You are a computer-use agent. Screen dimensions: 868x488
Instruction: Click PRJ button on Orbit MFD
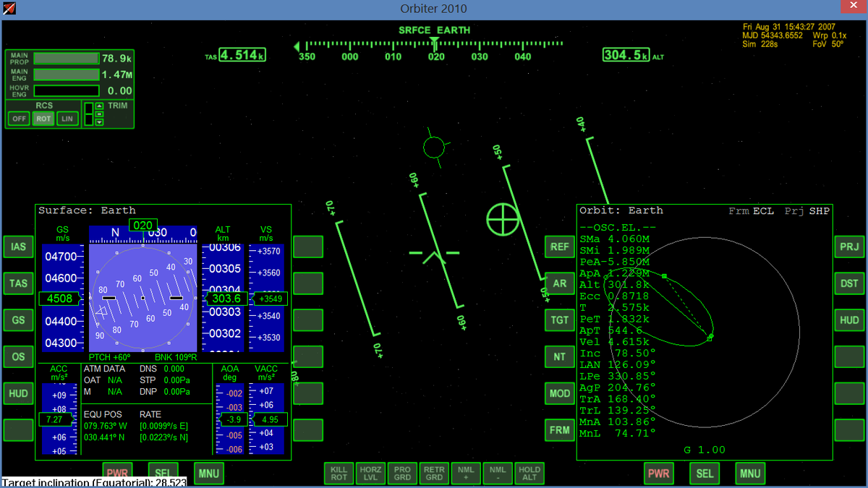[x=849, y=247]
